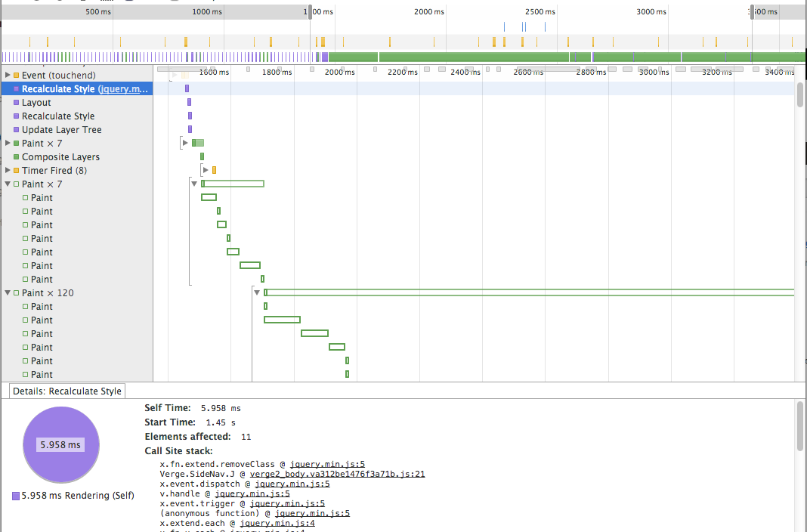The height and width of the screenshot is (532, 807).
Task: Open the Details: Recalculate Style tab
Action: [x=67, y=391]
